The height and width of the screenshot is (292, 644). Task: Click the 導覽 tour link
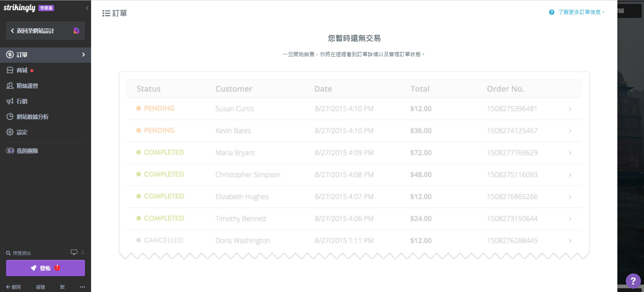pyautogui.click(x=40, y=287)
